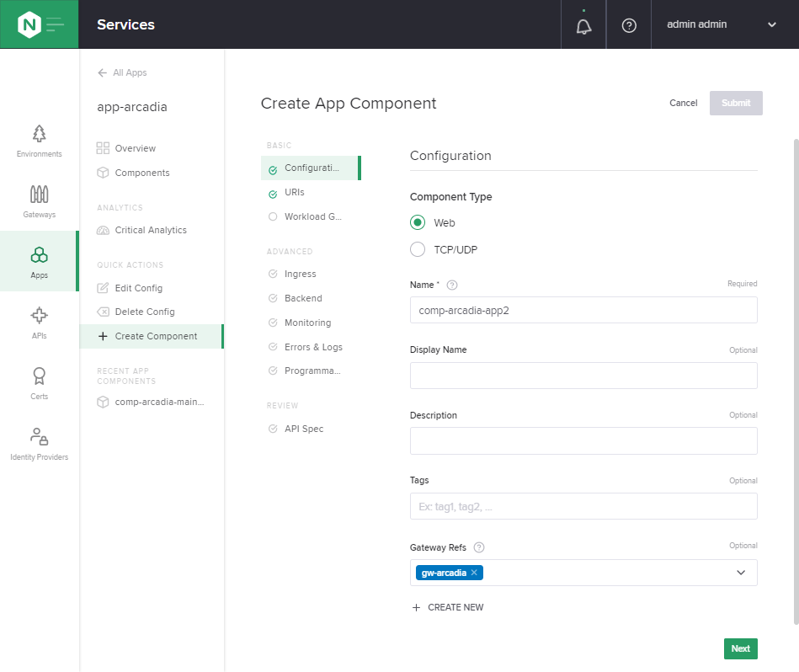Select the TCP/UDP component type
The height and width of the screenshot is (672, 799).
[x=418, y=249]
